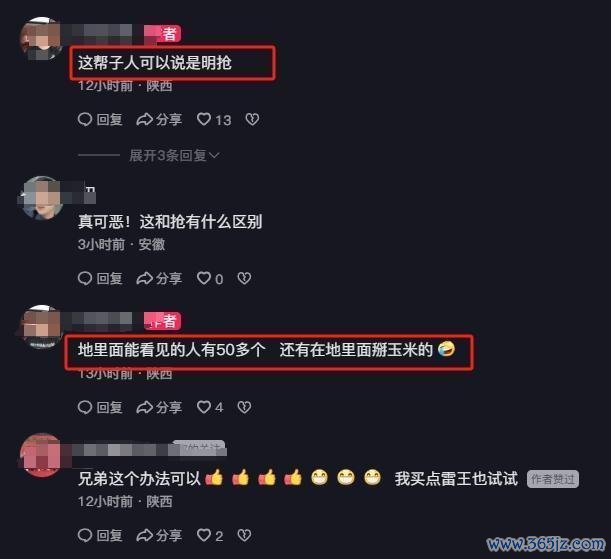Share the 真可恶！这和抢有什么区别 comment

pyautogui.click(x=159, y=278)
